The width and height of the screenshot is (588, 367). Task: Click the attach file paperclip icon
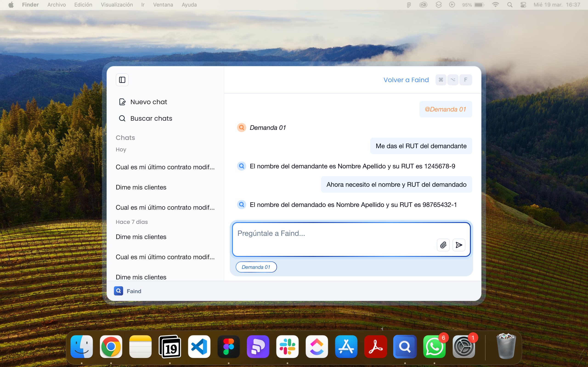tap(443, 245)
